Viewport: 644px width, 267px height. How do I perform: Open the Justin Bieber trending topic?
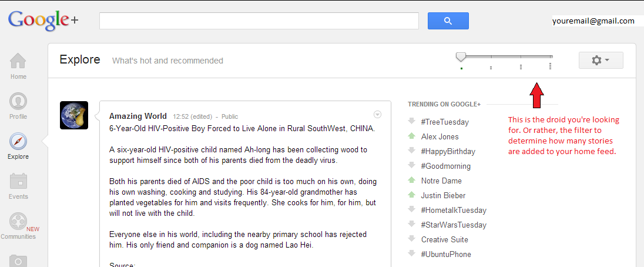(x=443, y=195)
